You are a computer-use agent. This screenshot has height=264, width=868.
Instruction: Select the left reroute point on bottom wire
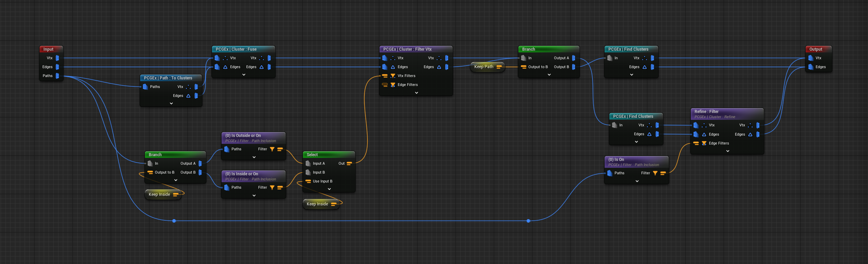click(x=174, y=221)
